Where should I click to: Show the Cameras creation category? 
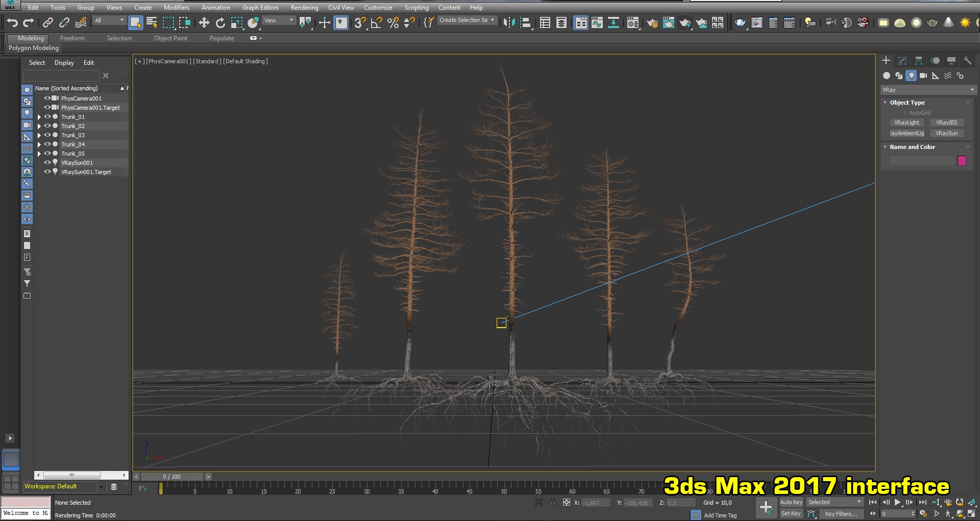click(923, 76)
